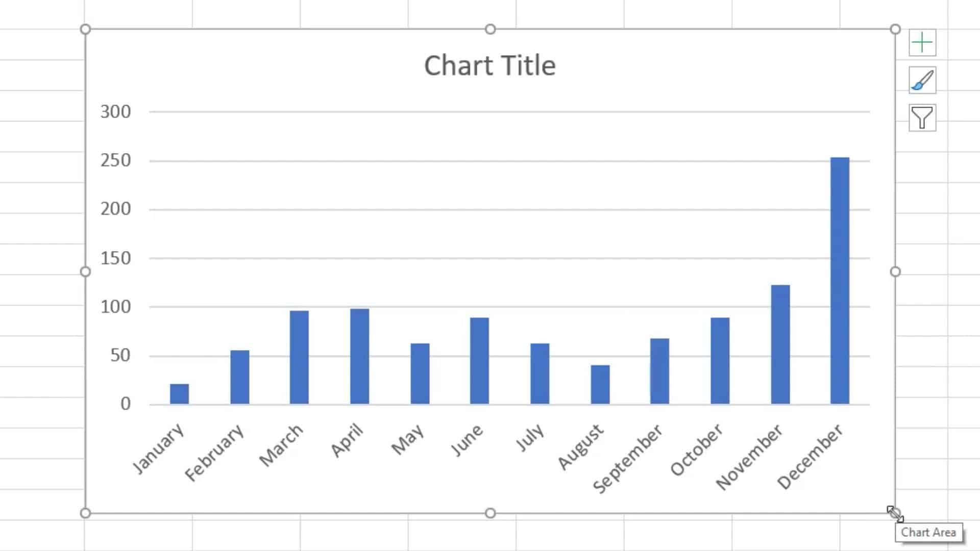Select the Chart Title text

[490, 65]
